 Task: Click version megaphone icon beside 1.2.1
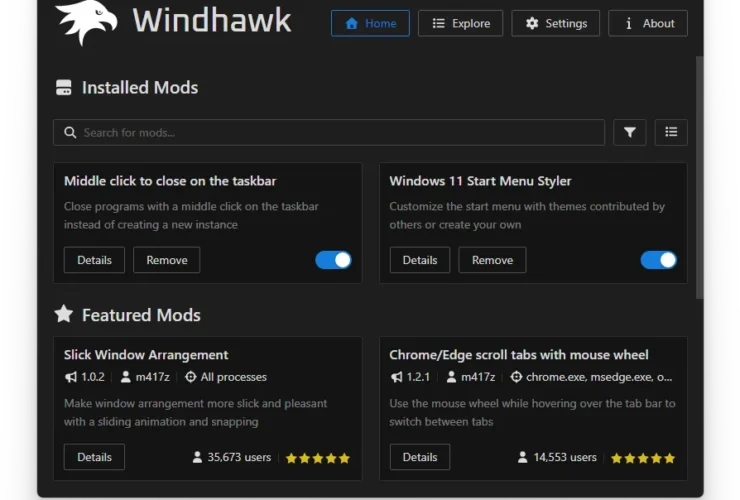396,377
